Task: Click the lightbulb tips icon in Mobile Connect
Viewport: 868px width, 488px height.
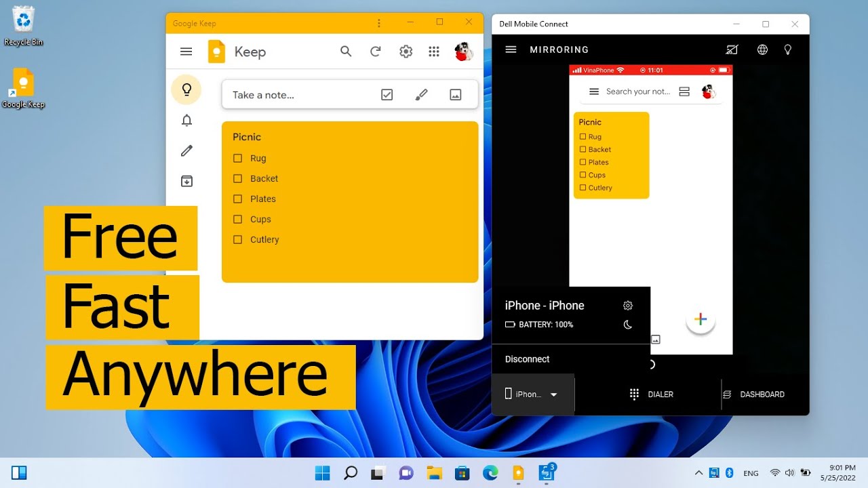Action: [x=788, y=49]
